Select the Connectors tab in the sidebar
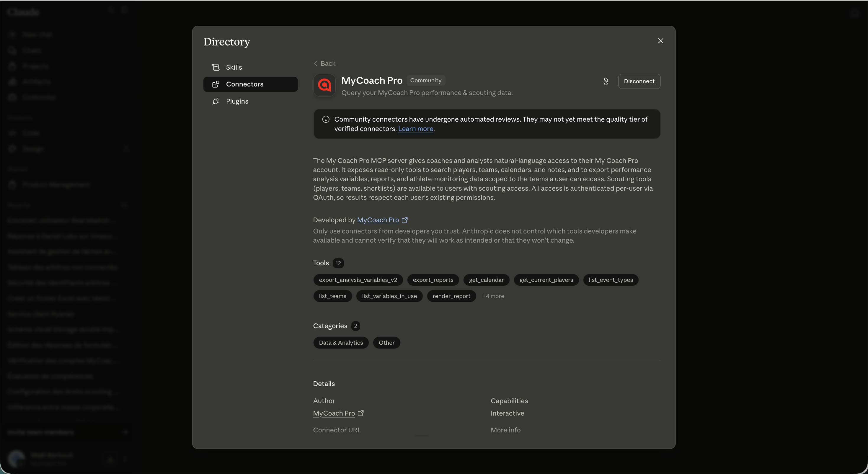 250,84
